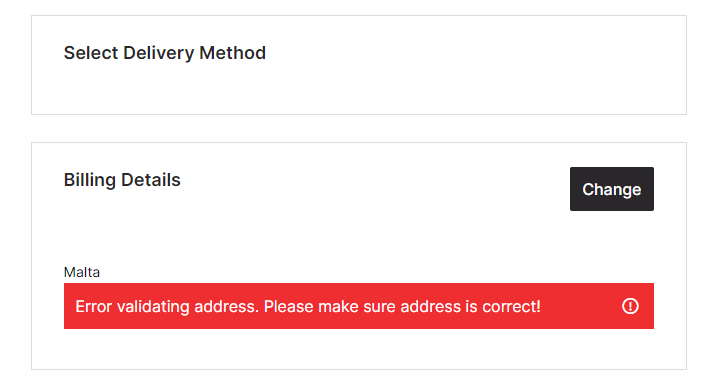The height and width of the screenshot is (380, 713).
Task: Click the exclamation warning icon in red banner
Action: coord(630,306)
